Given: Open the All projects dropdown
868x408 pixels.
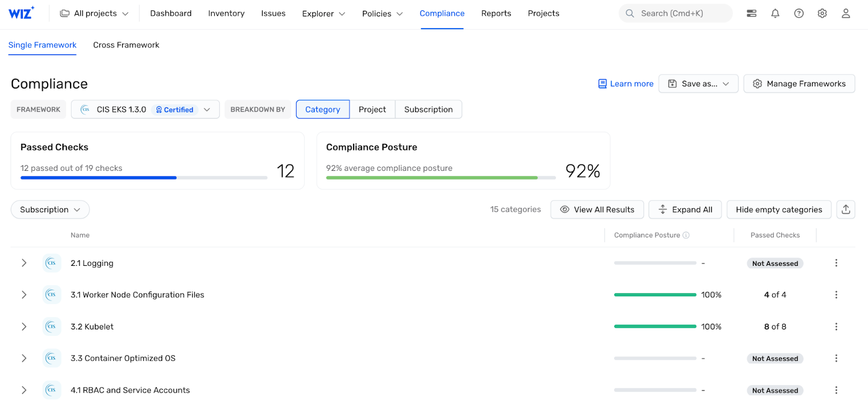Looking at the screenshot, I should (x=94, y=14).
